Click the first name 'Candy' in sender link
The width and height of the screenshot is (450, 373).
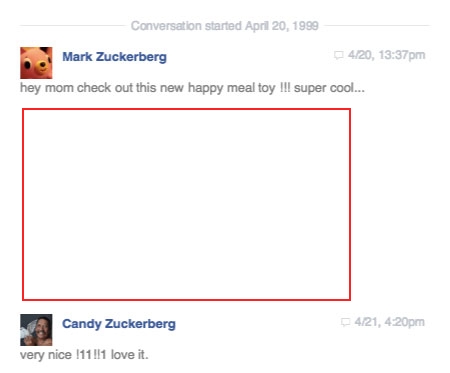click(82, 324)
